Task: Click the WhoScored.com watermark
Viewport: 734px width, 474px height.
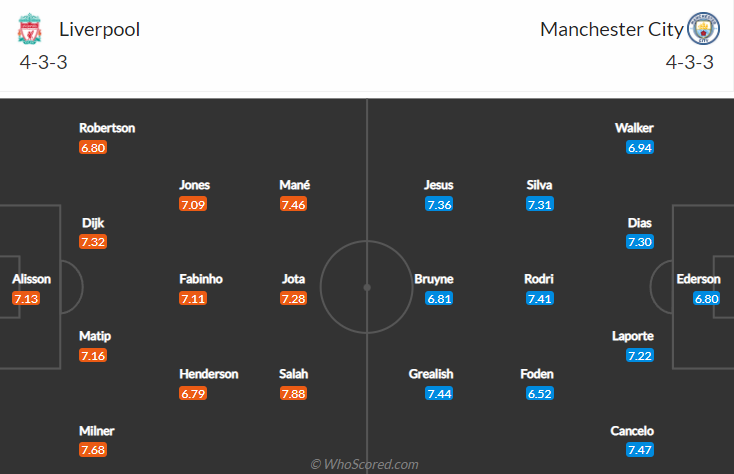Action: (364, 464)
